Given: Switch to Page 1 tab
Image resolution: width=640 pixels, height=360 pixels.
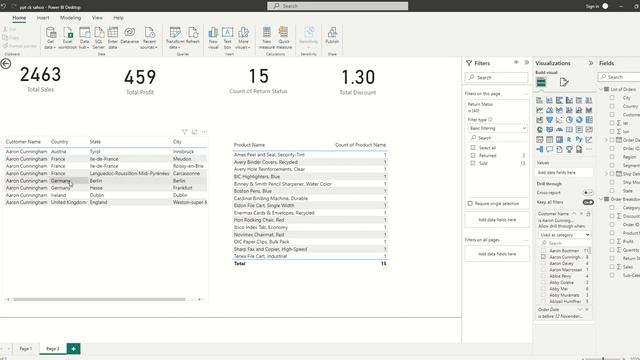Looking at the screenshot, I should 25,349.
